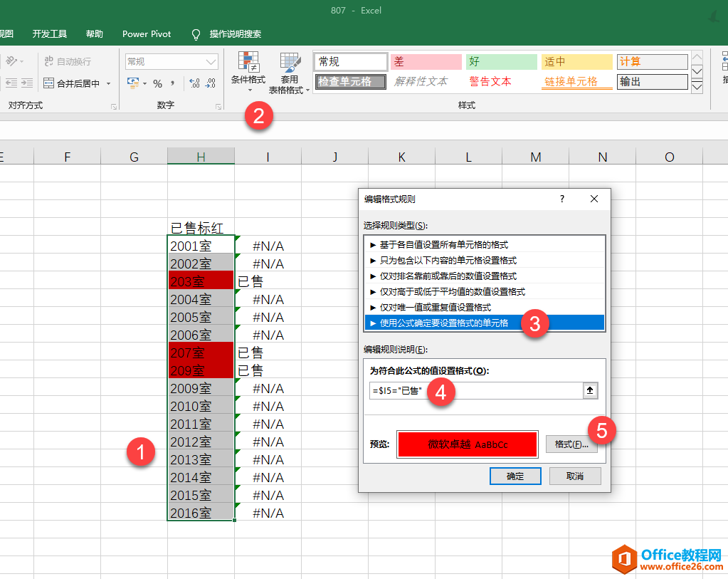
Task: Click red cell 203室
Action: point(201,281)
